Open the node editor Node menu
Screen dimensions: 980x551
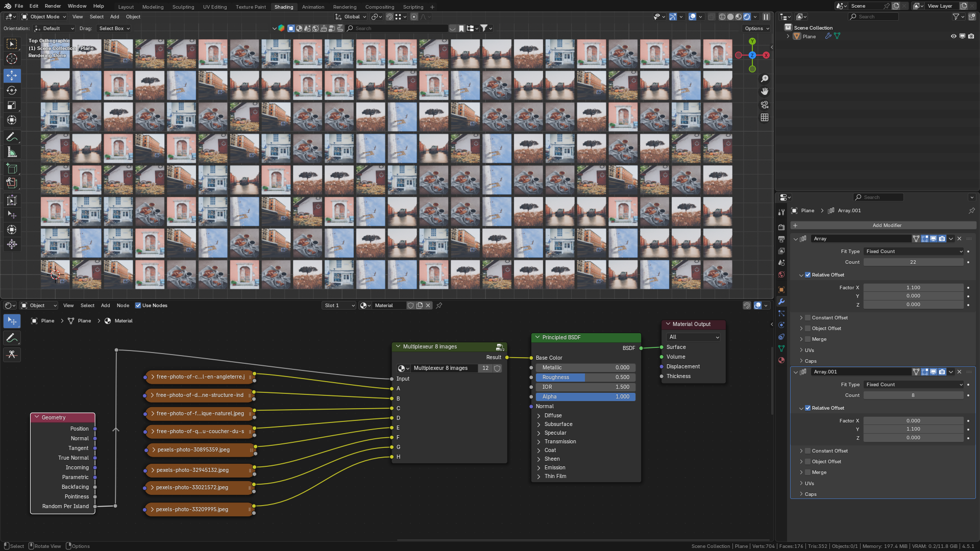tap(122, 306)
